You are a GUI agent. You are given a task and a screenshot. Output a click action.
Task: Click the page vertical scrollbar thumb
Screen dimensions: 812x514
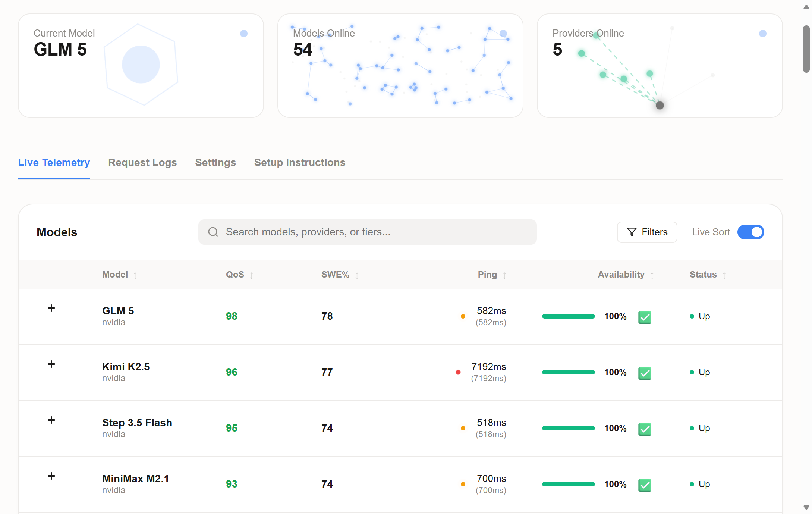coord(806,49)
